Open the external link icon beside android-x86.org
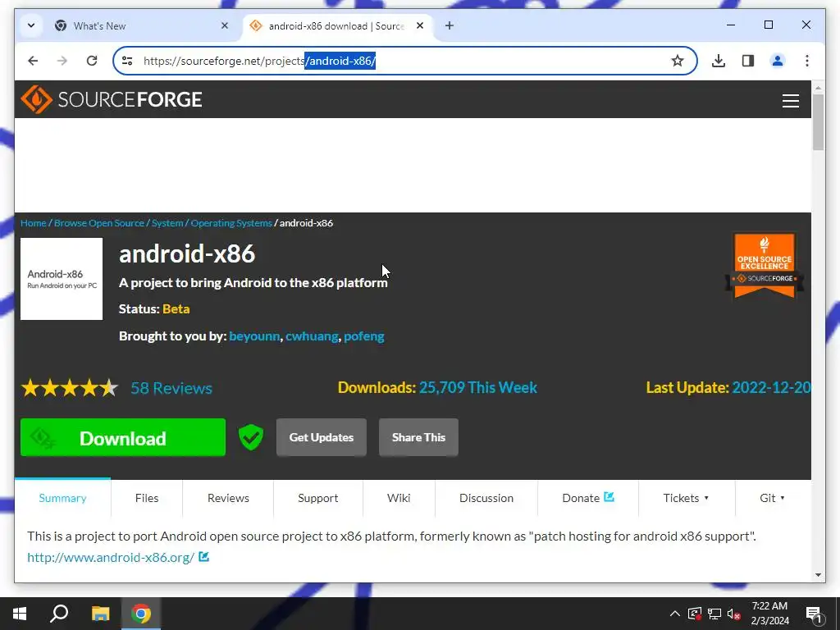This screenshot has width=840, height=630. click(203, 557)
